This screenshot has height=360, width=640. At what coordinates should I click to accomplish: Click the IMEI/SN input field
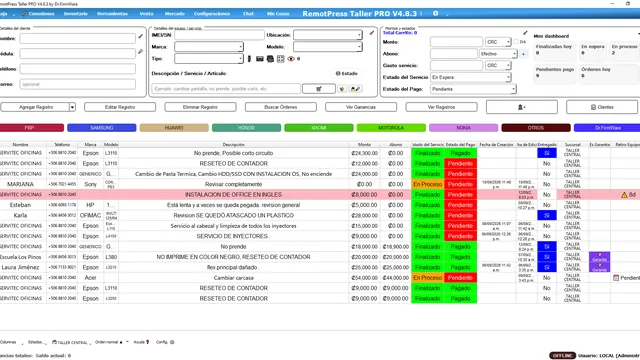pyautogui.click(x=219, y=35)
